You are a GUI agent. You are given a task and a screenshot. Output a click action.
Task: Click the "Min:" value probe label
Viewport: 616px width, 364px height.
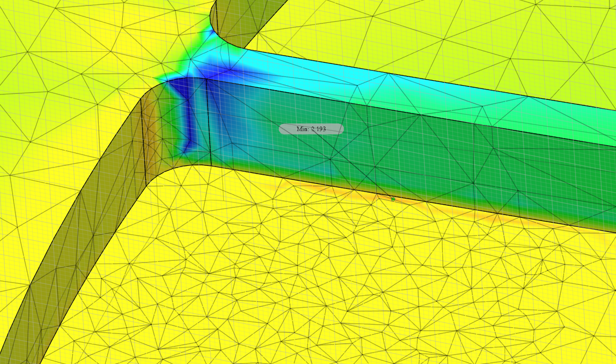pos(311,129)
